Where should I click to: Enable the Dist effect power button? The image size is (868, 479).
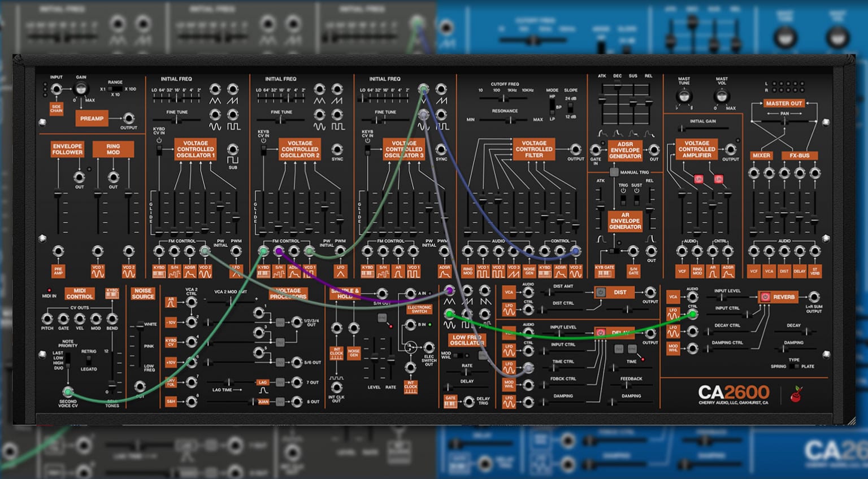point(601,292)
